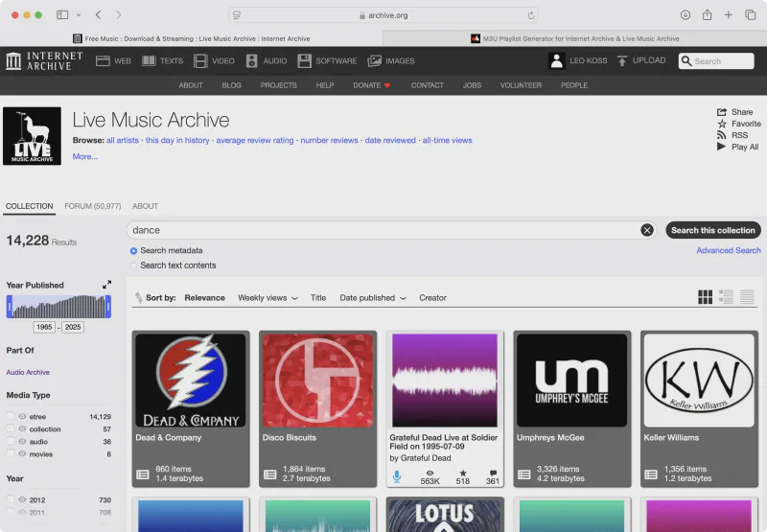Open the Advanced Search link
Image resolution: width=767 pixels, height=532 pixels.
(728, 250)
